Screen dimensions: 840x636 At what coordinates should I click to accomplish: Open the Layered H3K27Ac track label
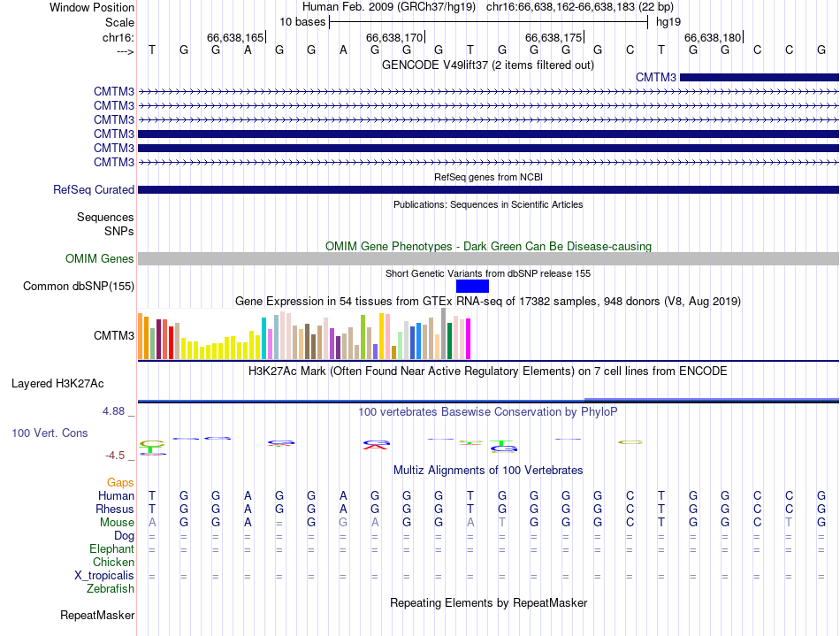coord(57,384)
